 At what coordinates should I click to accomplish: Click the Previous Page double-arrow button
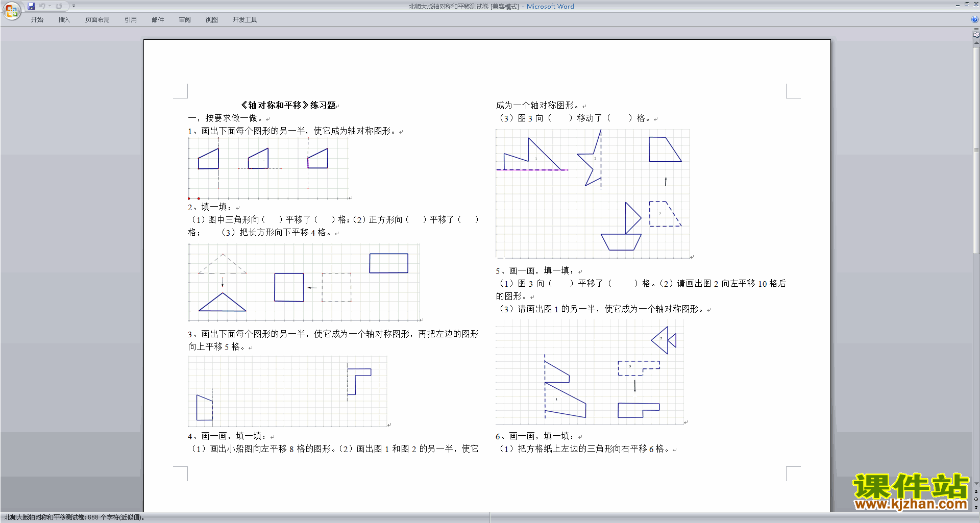coord(976,492)
